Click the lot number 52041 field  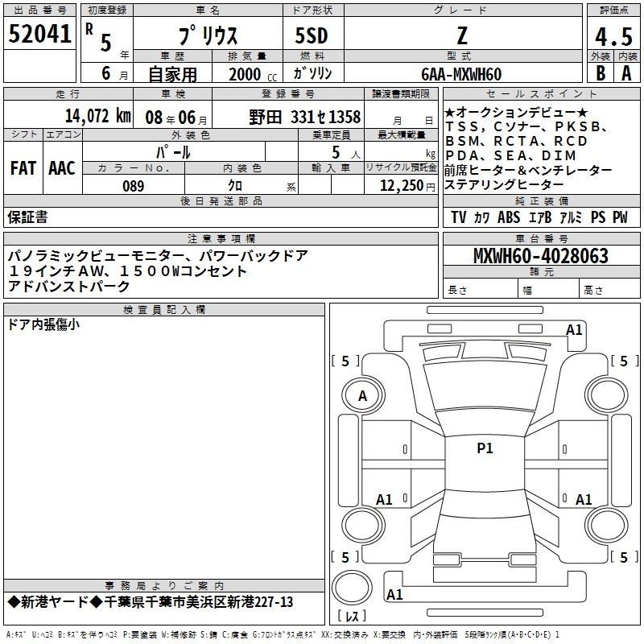point(39,33)
